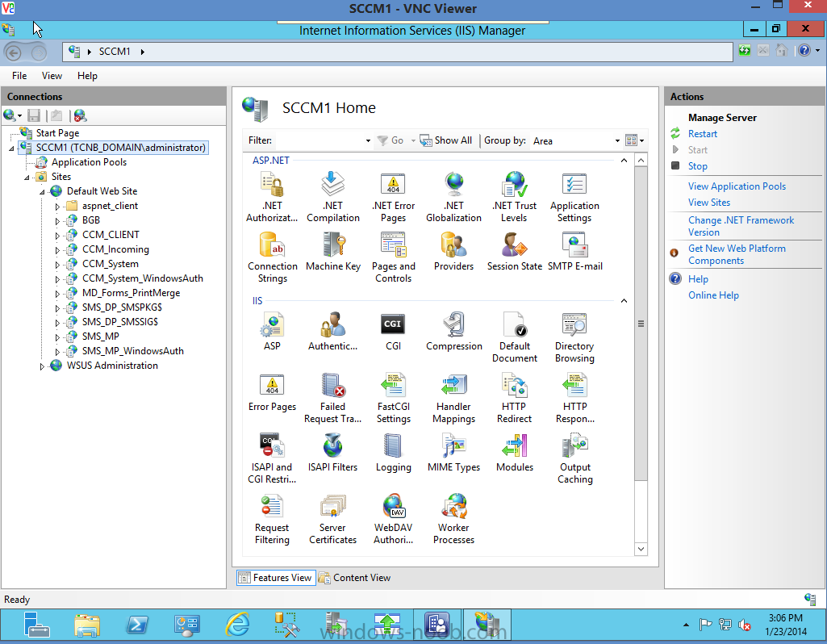
Task: Select SMS_MP in Connections tree
Action: pyautogui.click(x=100, y=337)
